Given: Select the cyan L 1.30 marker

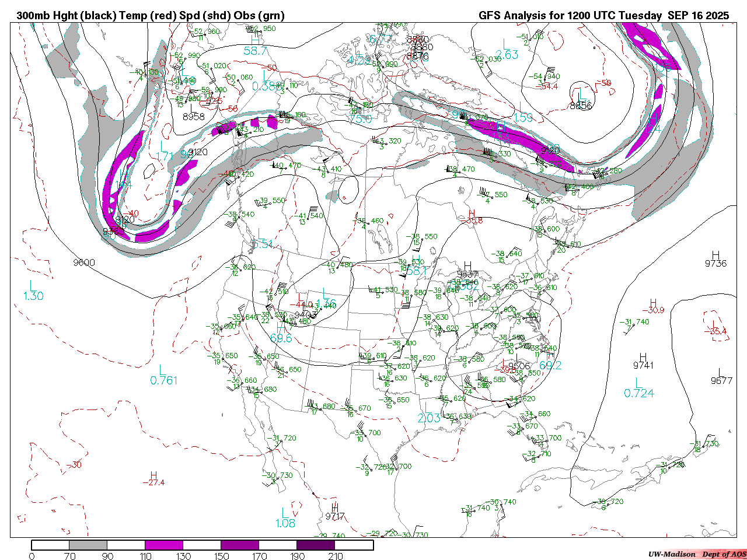Looking at the screenshot, I should [33, 291].
